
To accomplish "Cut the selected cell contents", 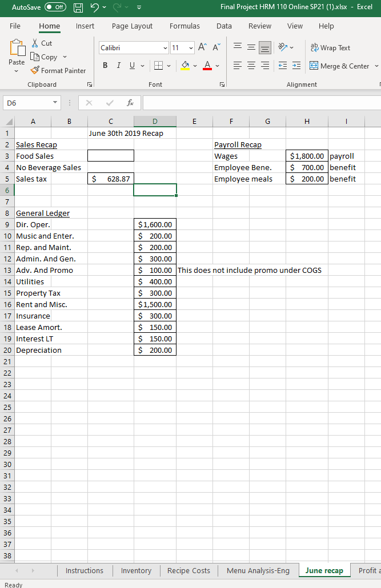I will (42, 43).
